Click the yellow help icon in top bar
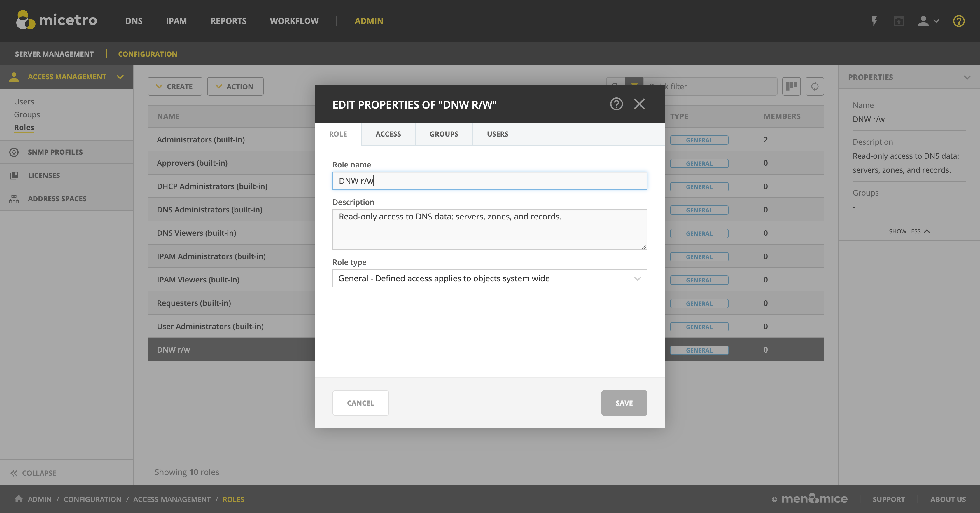The height and width of the screenshot is (513, 980). pos(958,21)
